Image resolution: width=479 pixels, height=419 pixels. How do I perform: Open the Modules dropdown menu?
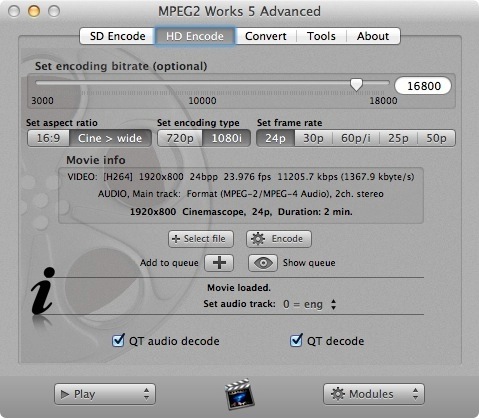pos(374,394)
